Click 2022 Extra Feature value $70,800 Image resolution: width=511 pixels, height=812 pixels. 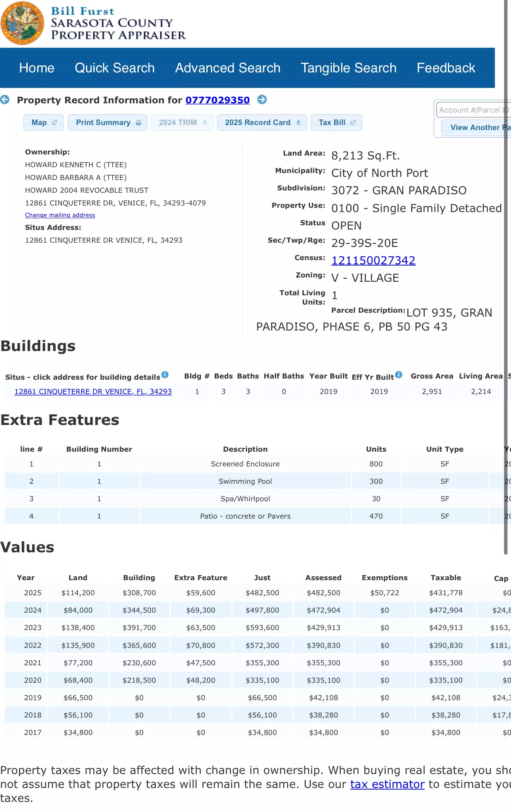[201, 646]
